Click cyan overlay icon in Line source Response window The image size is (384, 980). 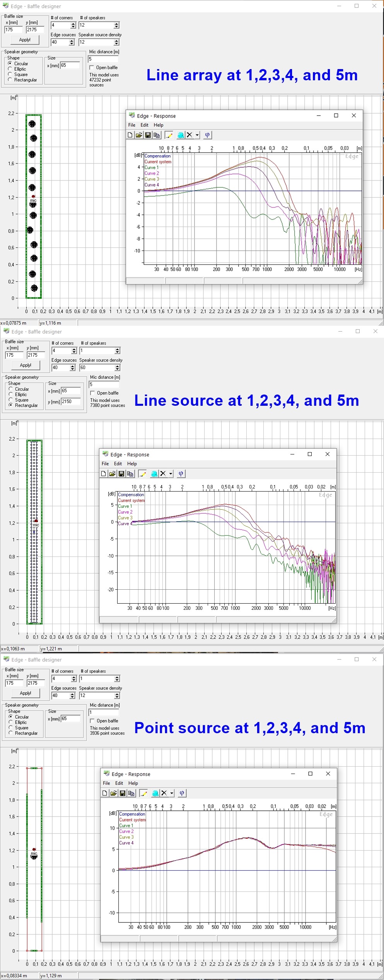tap(154, 473)
